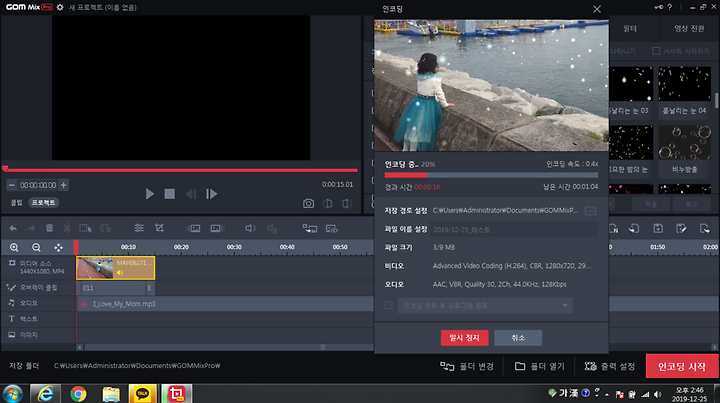
Task: Click the fade-in video icon
Action: click(195, 229)
